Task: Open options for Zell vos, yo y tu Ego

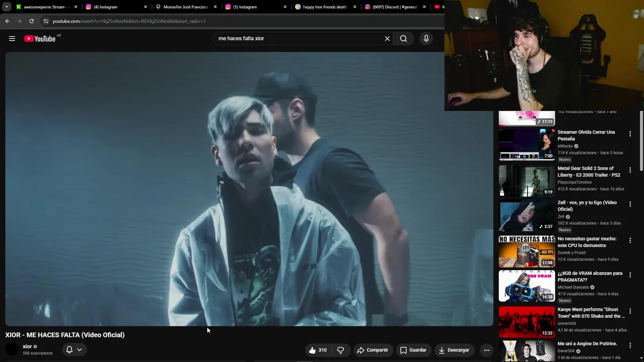Action: [x=630, y=204]
